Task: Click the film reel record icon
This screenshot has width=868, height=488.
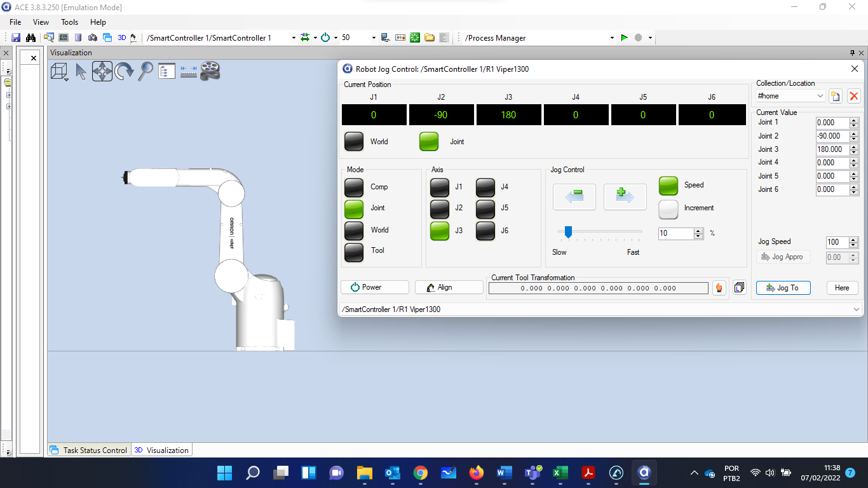Action: (210, 71)
